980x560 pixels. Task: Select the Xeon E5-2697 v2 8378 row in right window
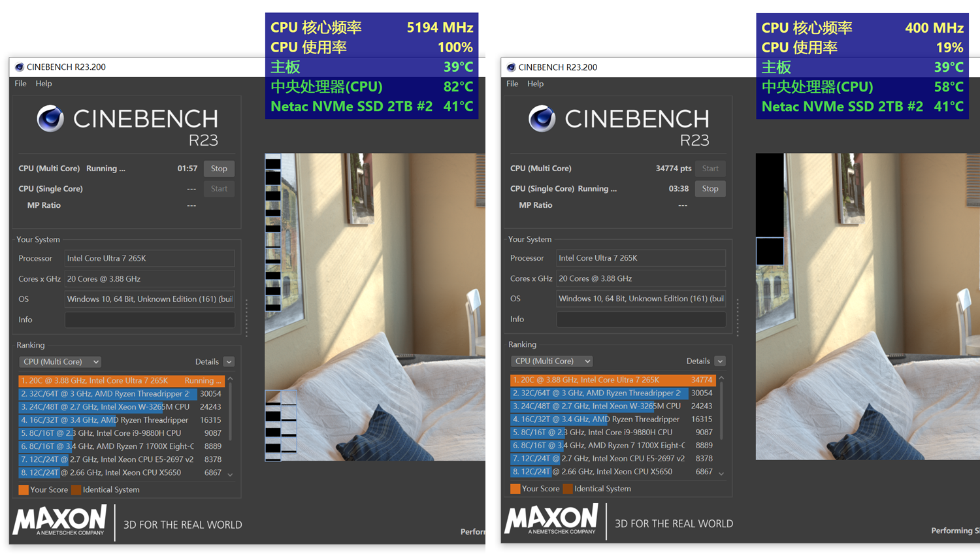pos(613,459)
